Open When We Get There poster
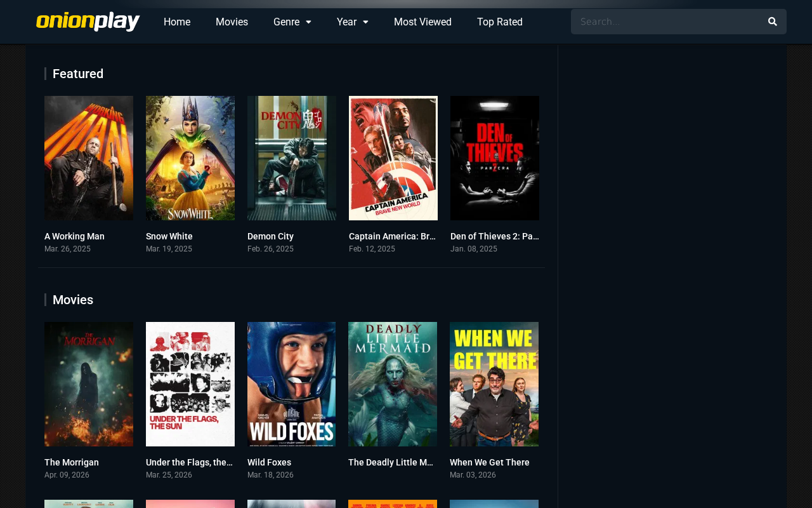Screen dimensions: 812x508 (494, 384)
